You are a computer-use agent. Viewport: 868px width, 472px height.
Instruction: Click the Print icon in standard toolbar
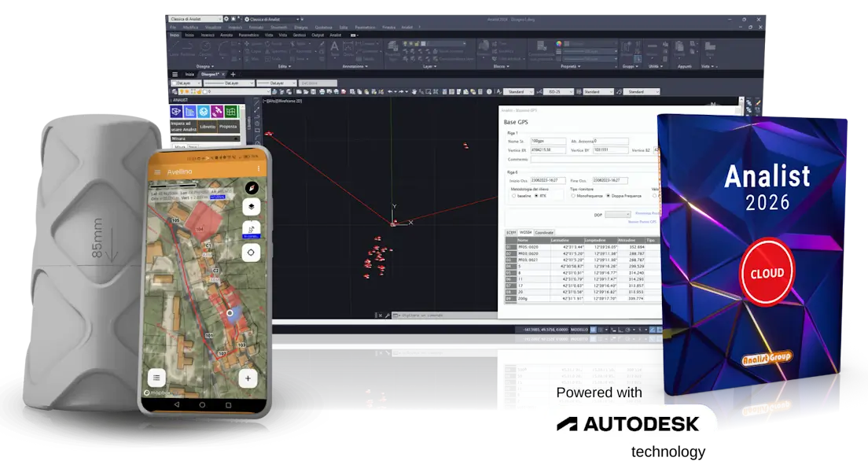coord(322,91)
